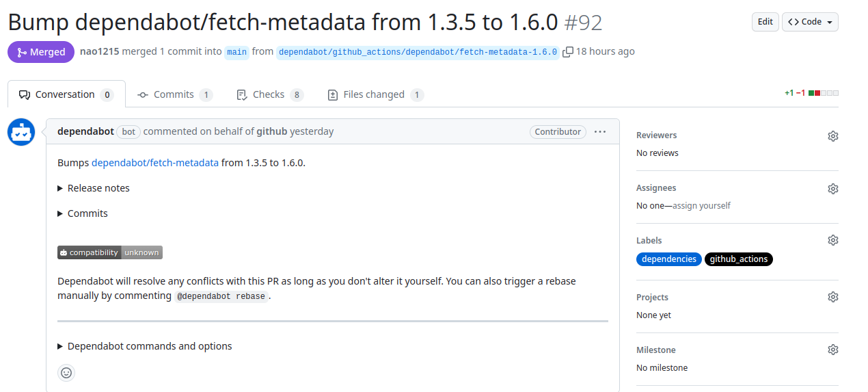Open the Reviewers settings gear
This screenshot has width=868, height=392.
pos(832,135)
